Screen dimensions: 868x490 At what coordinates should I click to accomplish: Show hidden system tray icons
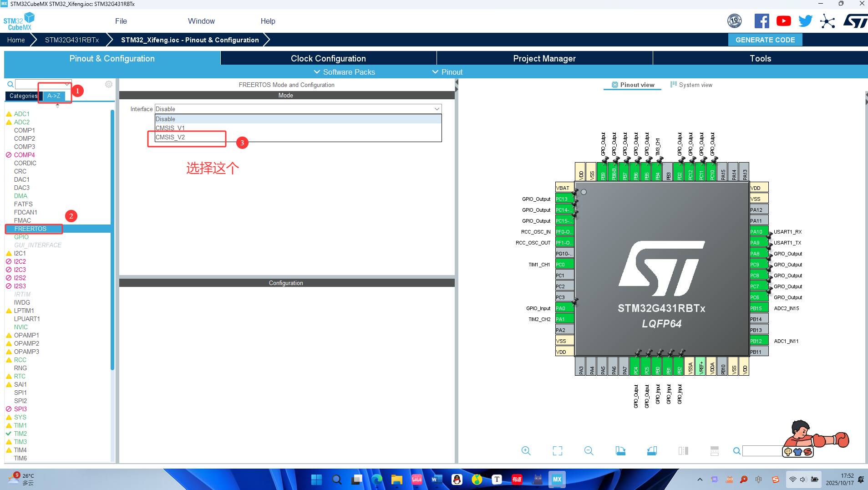[700, 480]
